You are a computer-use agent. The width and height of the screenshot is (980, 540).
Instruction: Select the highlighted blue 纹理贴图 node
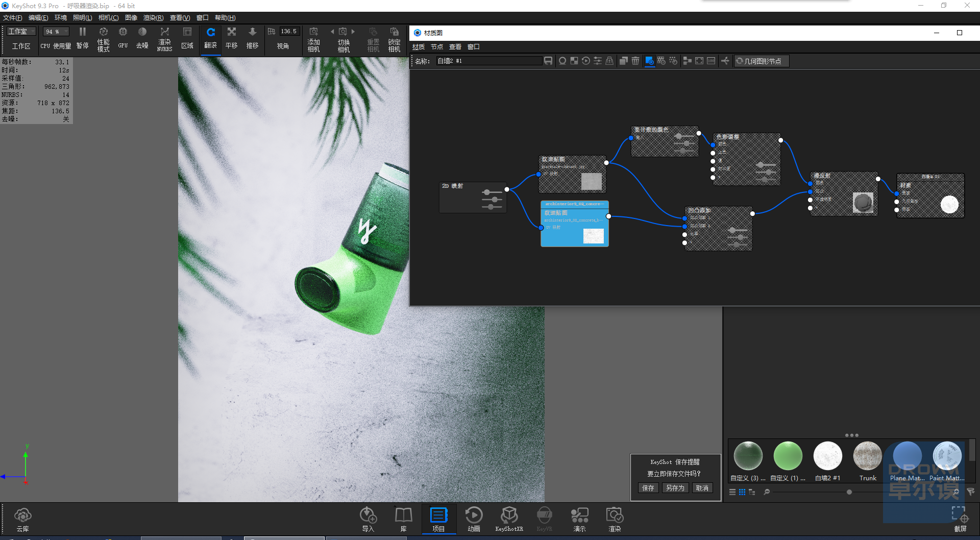(x=575, y=224)
